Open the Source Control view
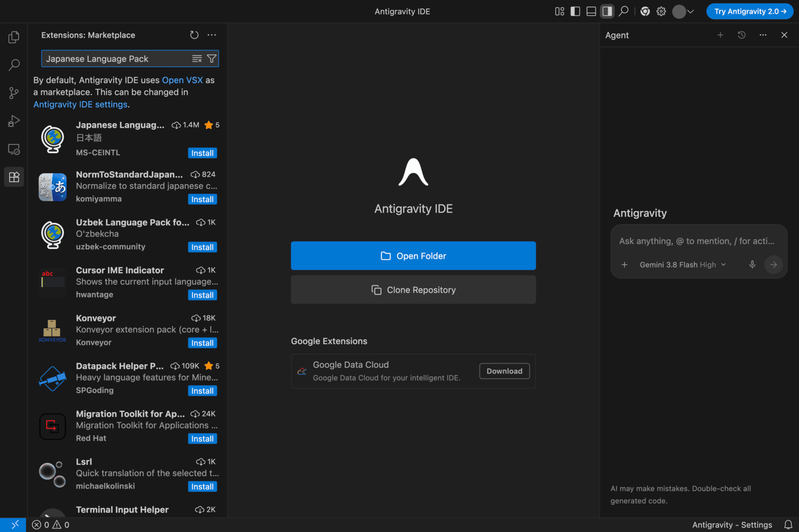The image size is (799, 532). click(x=14, y=93)
